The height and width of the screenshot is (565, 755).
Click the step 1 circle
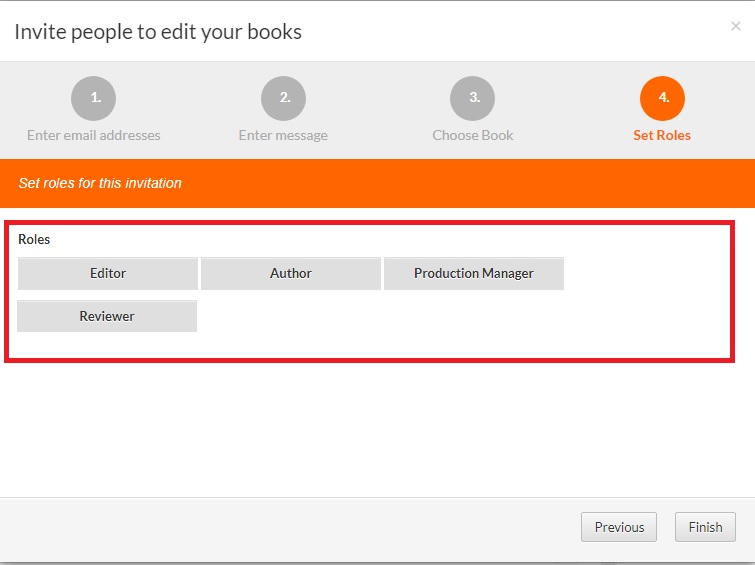[x=93, y=98]
